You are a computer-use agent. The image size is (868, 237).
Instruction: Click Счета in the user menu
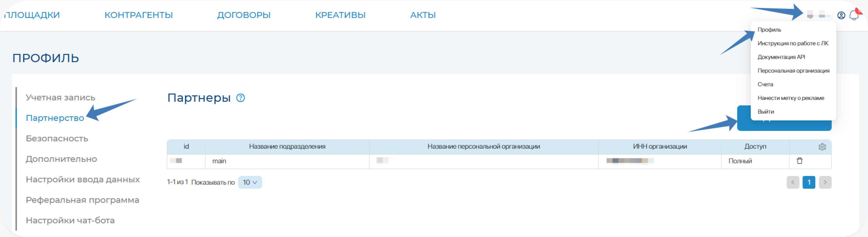[x=765, y=84]
